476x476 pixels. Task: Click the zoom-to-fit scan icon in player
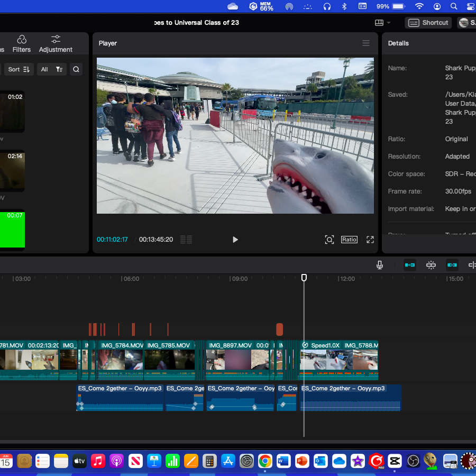[x=329, y=240]
